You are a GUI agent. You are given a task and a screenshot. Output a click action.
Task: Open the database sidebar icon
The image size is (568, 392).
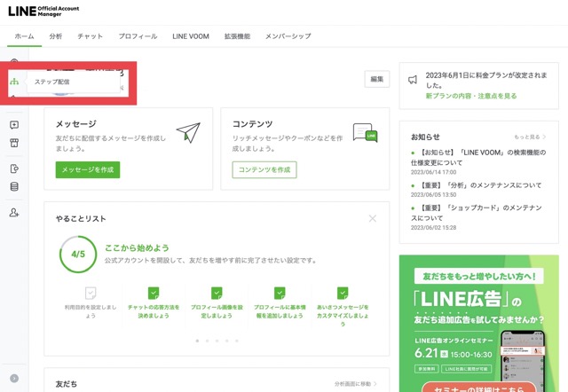pyautogui.click(x=14, y=187)
